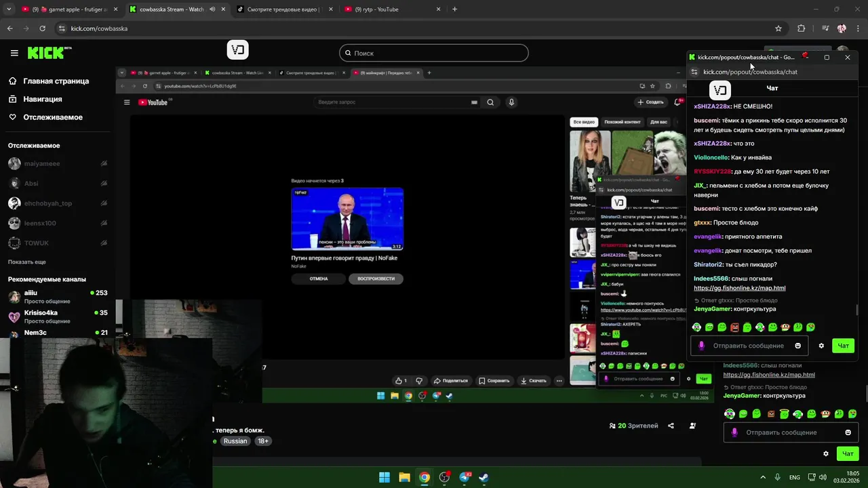Click green Чат send button in popout

pos(843,346)
